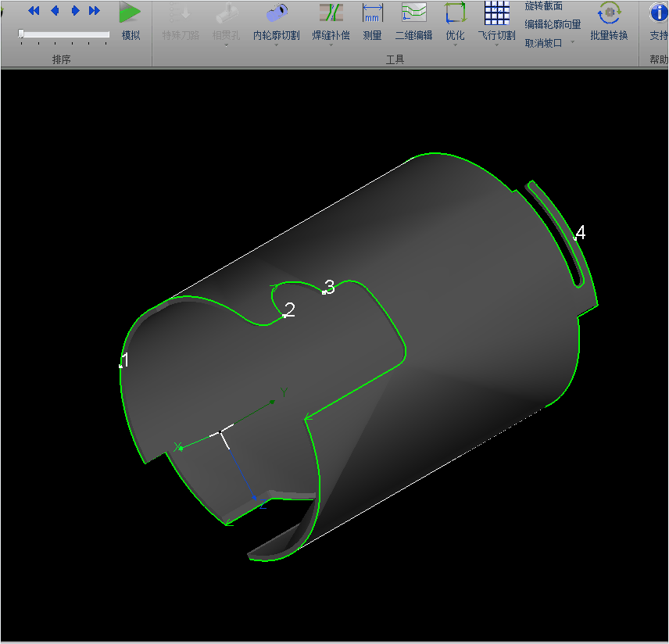Select the 测量 measure tool
The height and width of the screenshot is (644, 669).
tap(372, 13)
